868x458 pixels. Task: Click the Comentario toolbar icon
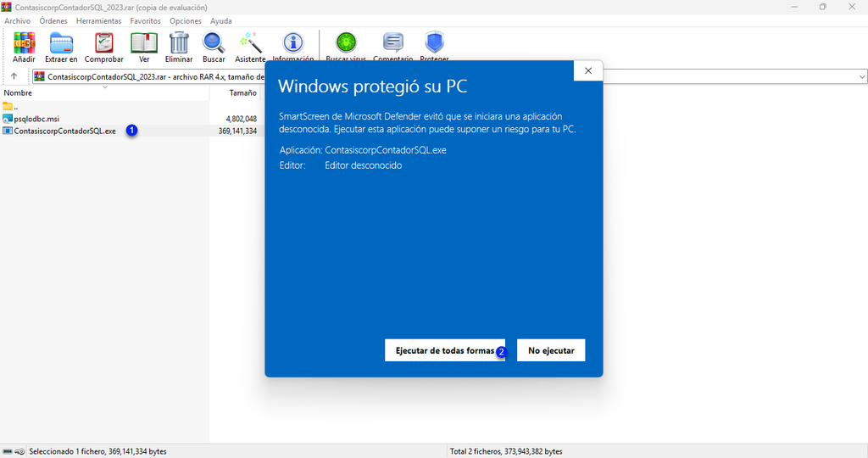click(393, 43)
